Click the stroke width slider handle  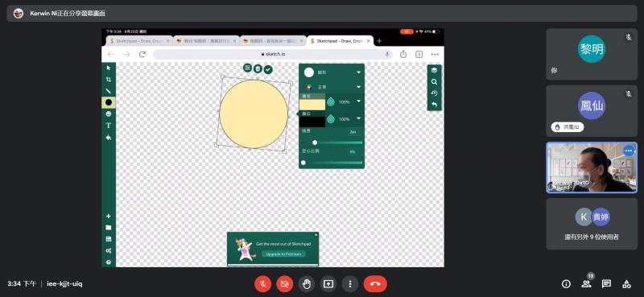point(315,142)
